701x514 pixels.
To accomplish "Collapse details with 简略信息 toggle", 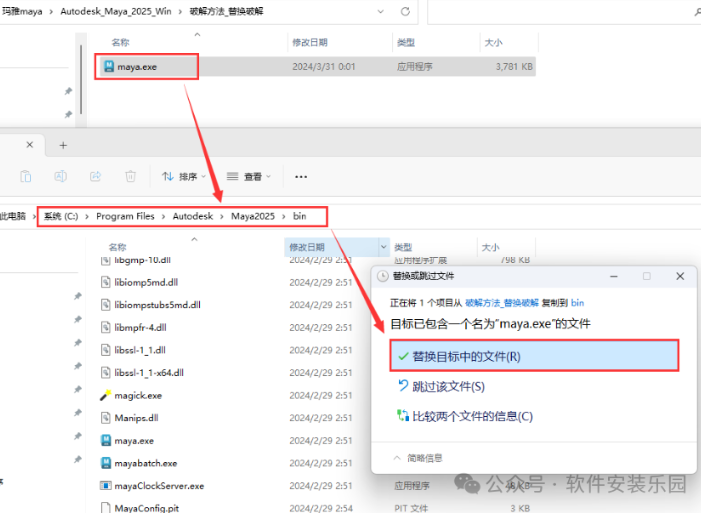I will 418,458.
